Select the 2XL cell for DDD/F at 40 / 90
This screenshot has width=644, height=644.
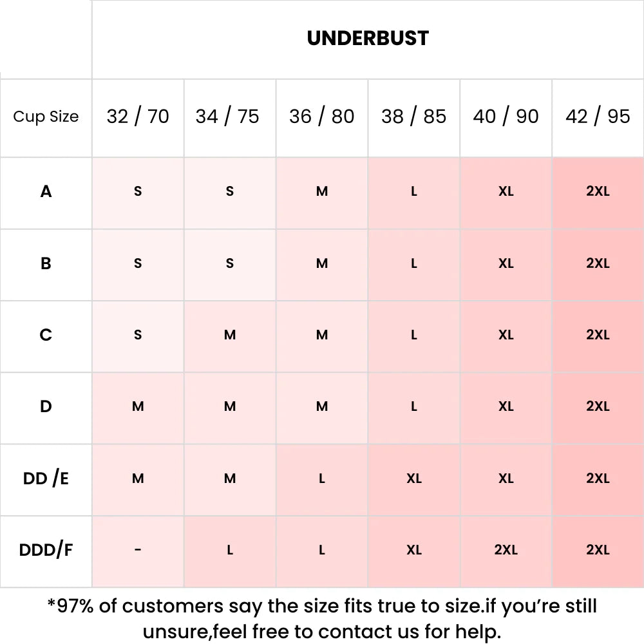point(506,550)
